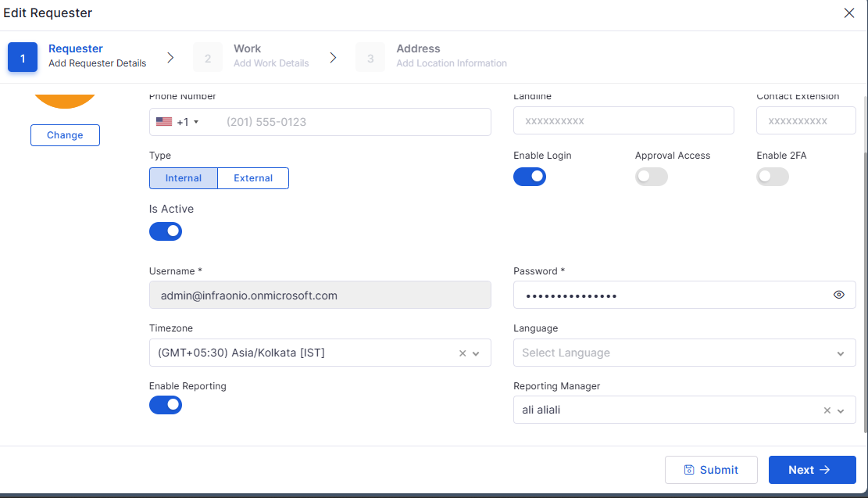Show password using the eye icon
Viewport: 868px width, 498px height.
tap(839, 295)
